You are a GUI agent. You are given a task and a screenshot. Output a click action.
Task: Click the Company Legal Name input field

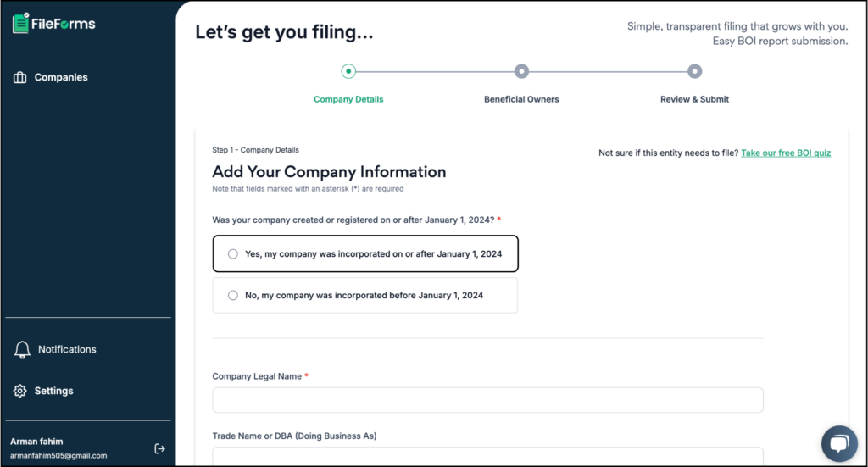(487, 400)
